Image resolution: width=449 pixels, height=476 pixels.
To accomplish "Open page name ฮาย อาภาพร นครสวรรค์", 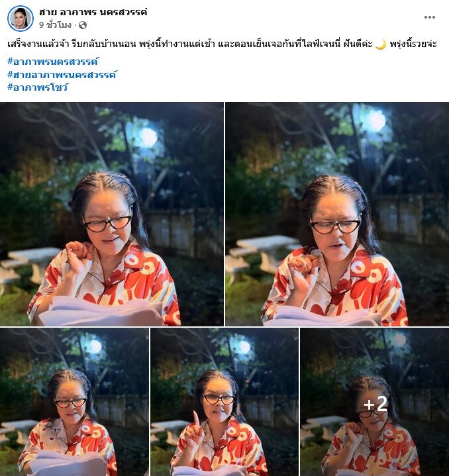I will click(93, 12).
